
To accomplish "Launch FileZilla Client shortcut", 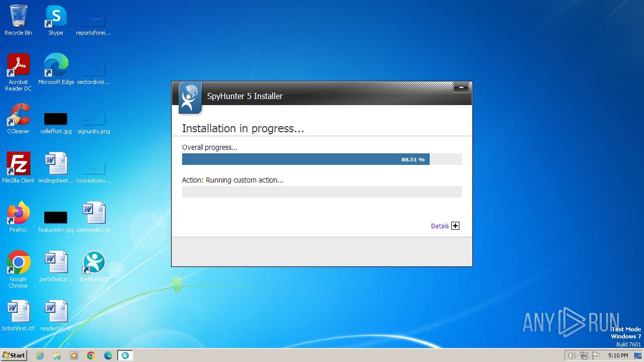I will coord(18,168).
